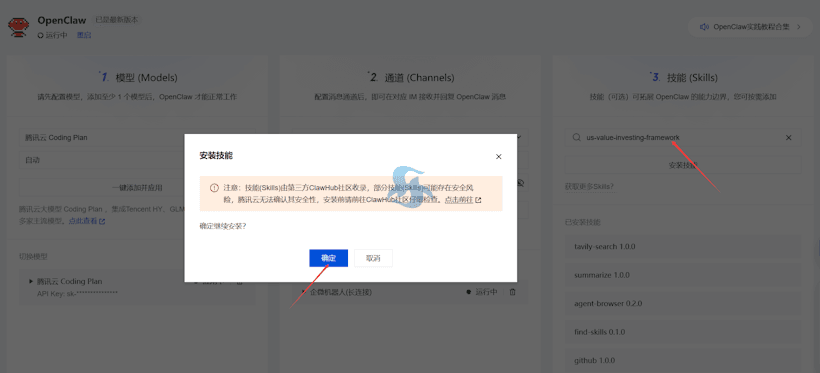Screen dimensions: 820x373
Task: Confirm installation with the blue 确定 button
Action: click(328, 258)
